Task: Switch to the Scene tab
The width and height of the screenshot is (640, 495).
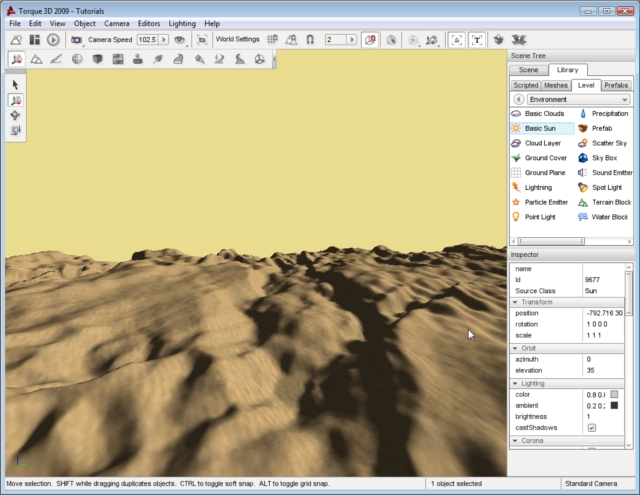Action: click(x=529, y=70)
